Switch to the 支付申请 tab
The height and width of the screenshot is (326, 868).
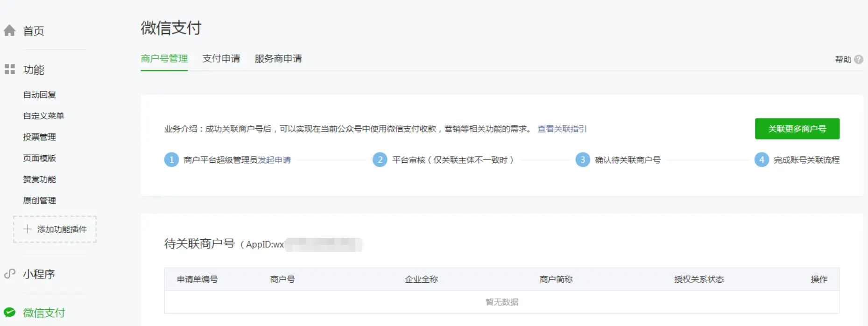[x=221, y=59]
